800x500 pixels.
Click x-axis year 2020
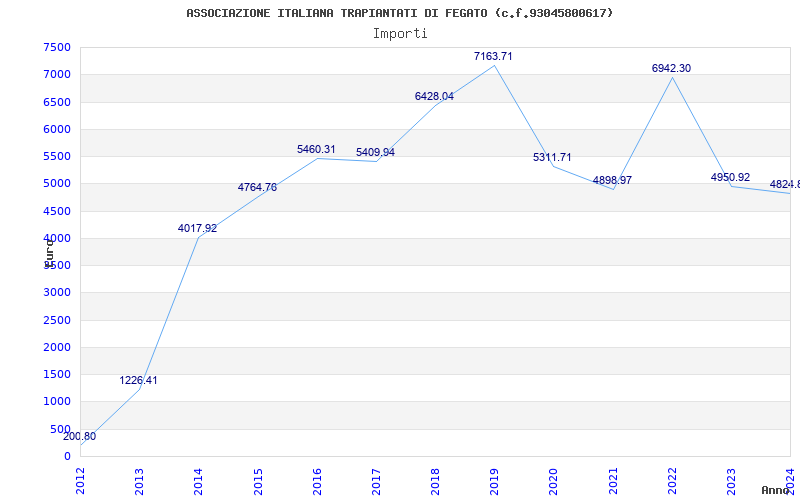[554, 481]
